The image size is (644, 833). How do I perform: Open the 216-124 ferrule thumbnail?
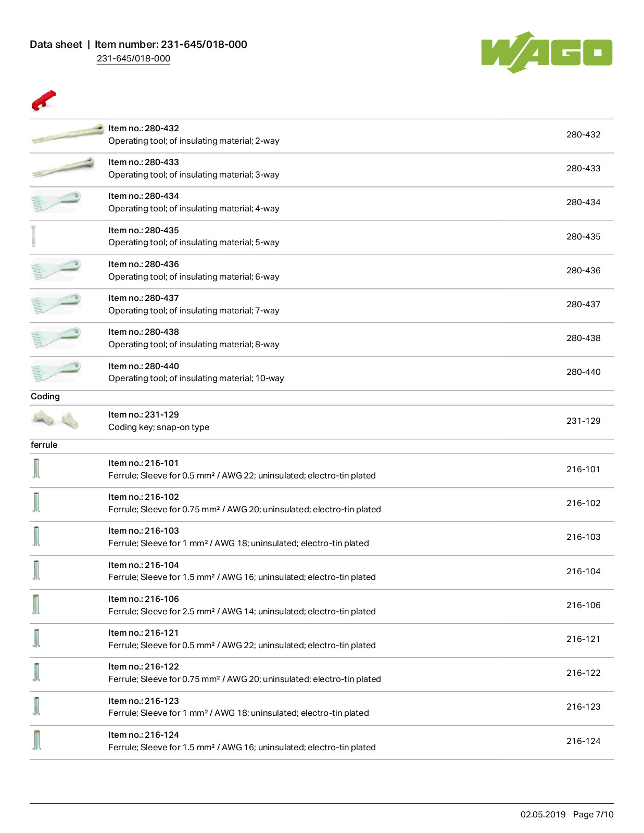pos(36,740)
